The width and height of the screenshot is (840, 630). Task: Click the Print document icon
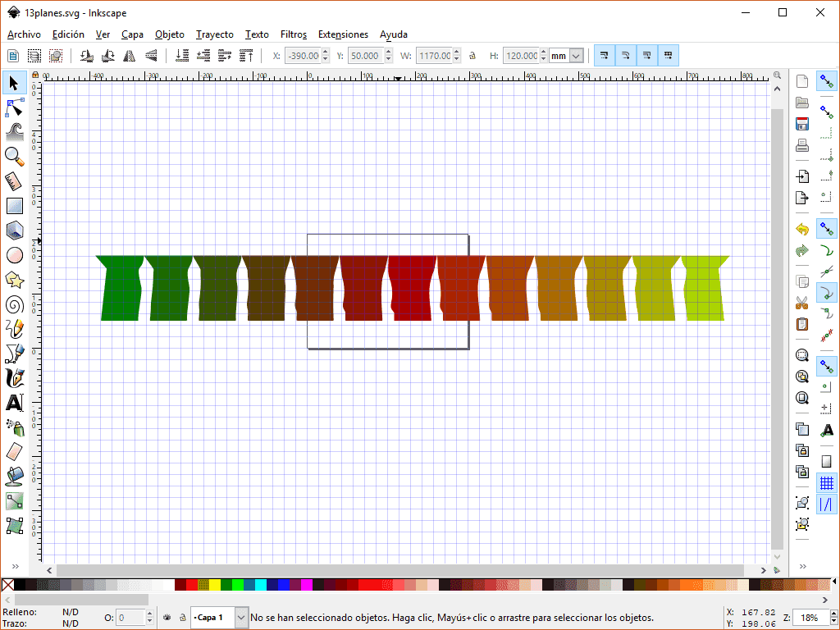[802, 146]
